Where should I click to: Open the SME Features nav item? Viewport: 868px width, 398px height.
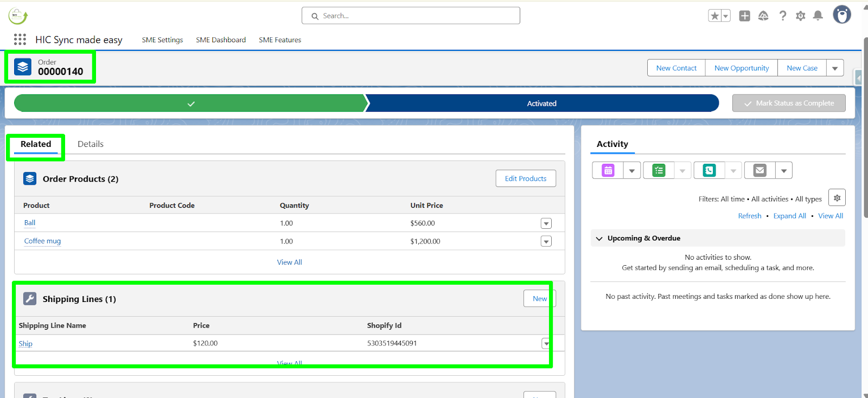coord(280,40)
